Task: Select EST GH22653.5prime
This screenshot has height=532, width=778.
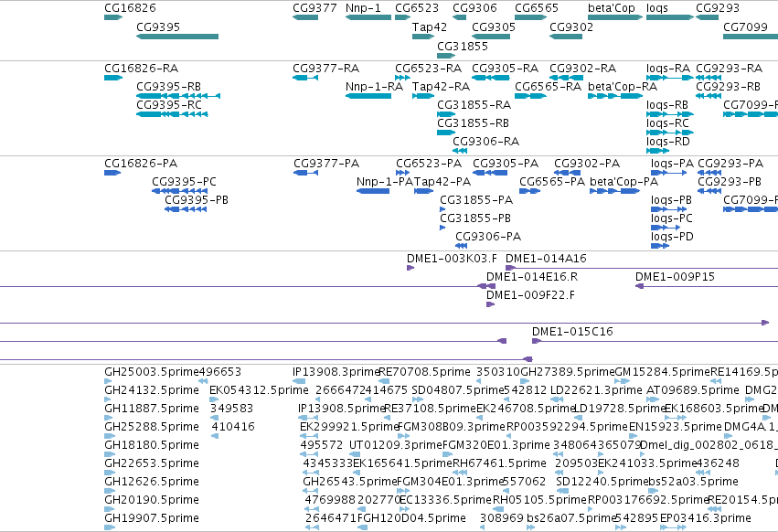Action: tap(152, 463)
